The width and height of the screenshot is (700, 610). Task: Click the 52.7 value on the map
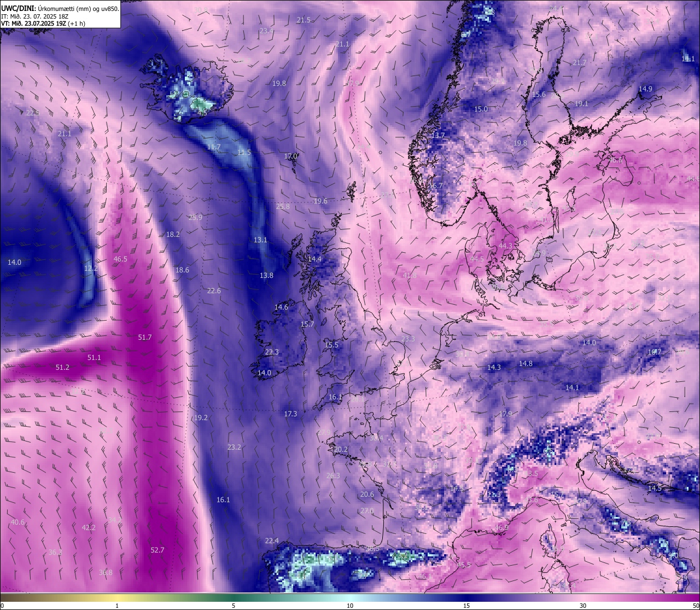tap(157, 550)
